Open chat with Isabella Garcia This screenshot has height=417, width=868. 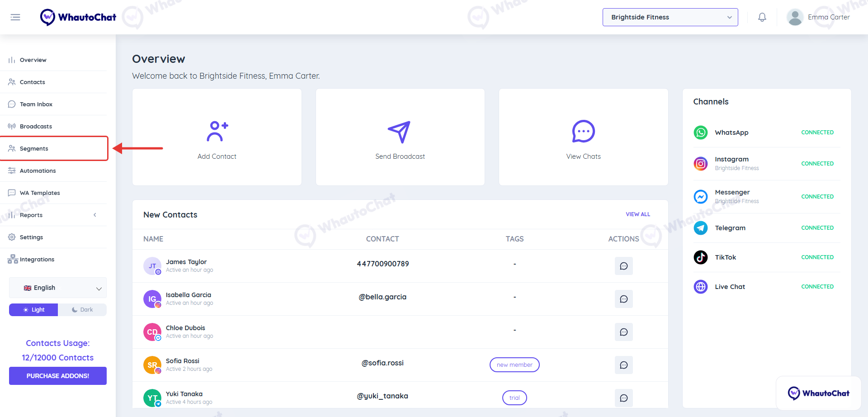[x=623, y=299]
